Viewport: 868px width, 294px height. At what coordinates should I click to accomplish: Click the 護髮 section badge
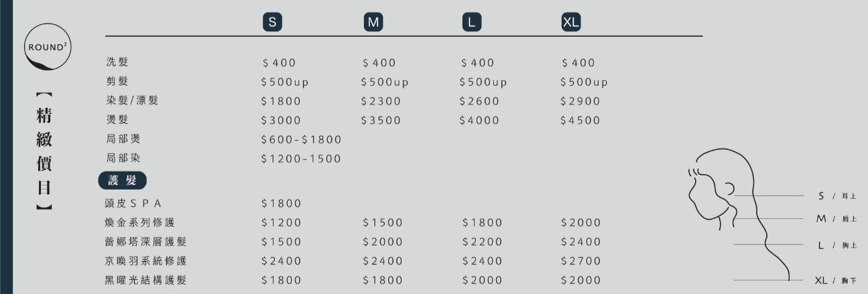(123, 180)
